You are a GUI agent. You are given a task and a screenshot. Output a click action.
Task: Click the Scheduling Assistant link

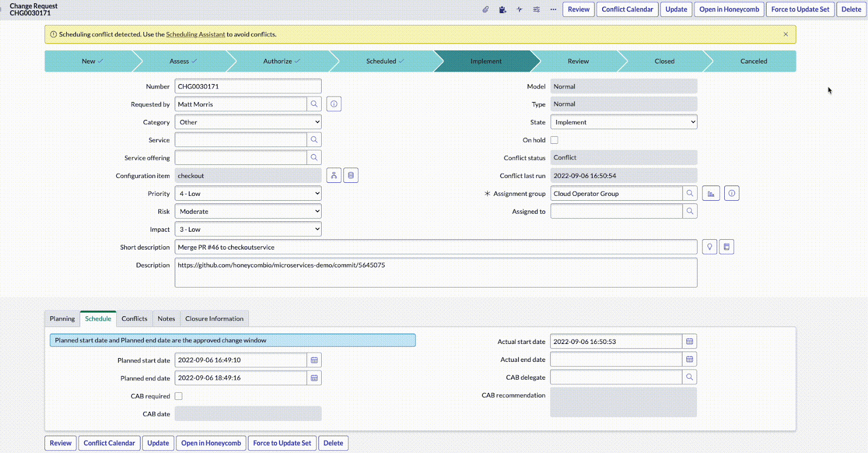click(x=195, y=34)
